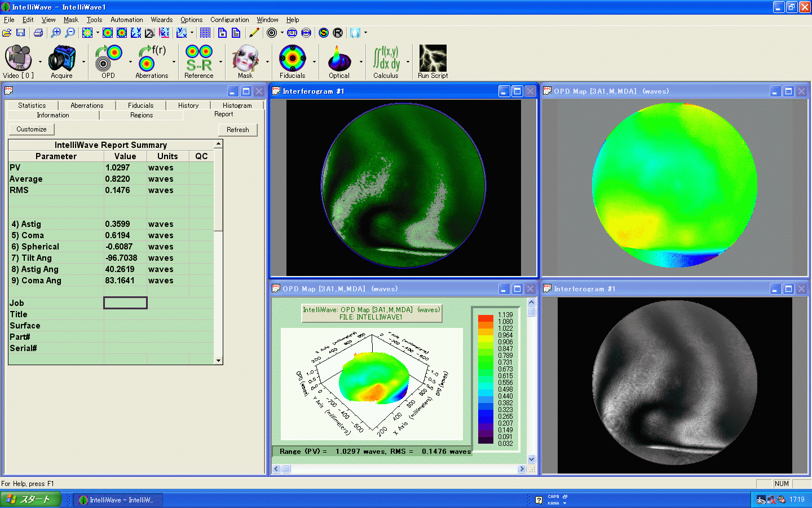Open the Automation menu

click(x=127, y=20)
